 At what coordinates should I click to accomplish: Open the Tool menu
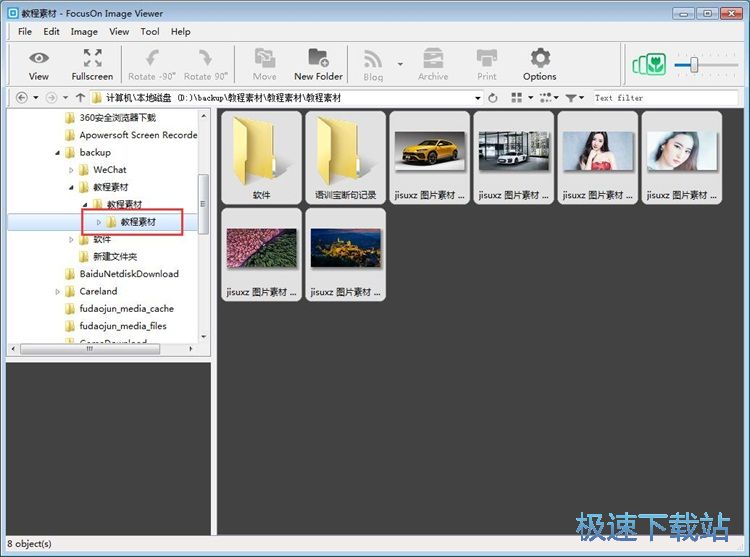(x=150, y=32)
